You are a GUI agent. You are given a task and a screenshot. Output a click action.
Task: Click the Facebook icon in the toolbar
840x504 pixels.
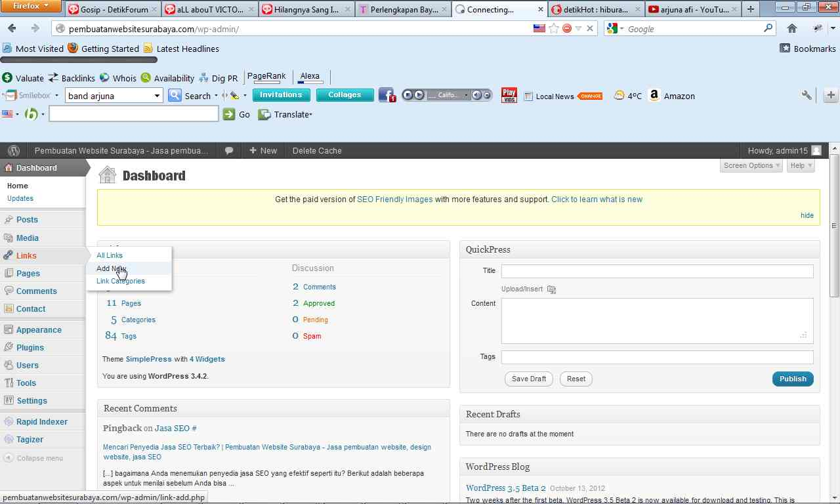tap(387, 96)
